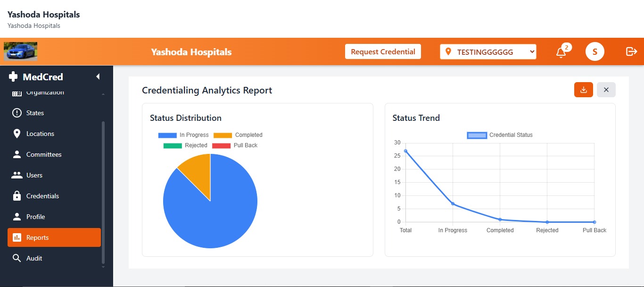Viewport: 644px width, 287px height.
Task: Click the car thumbnail logo image
Action: 21,51
